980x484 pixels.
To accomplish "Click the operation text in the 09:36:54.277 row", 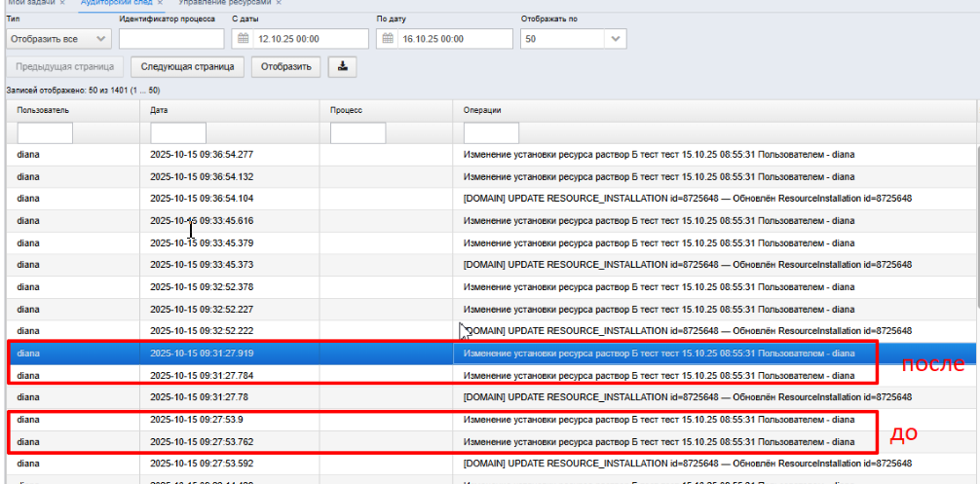I will [659, 155].
